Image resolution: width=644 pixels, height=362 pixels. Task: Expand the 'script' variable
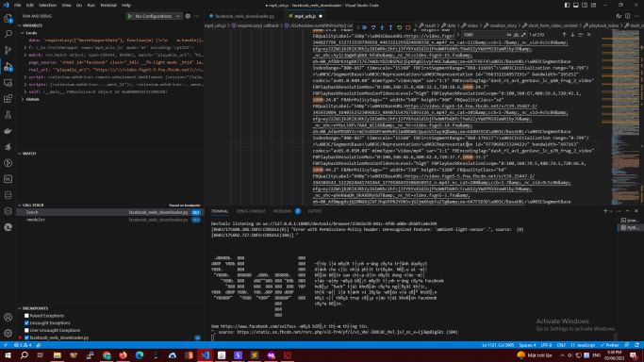(25, 77)
